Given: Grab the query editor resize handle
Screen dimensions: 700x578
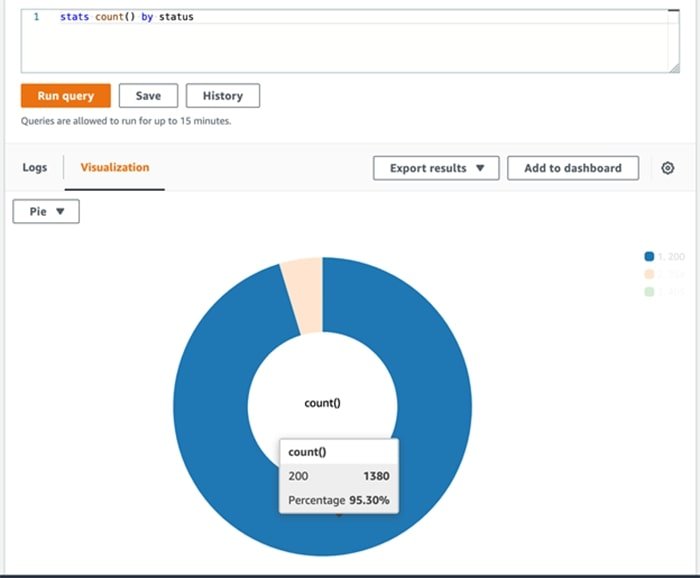Looking at the screenshot, I should click(x=674, y=67).
